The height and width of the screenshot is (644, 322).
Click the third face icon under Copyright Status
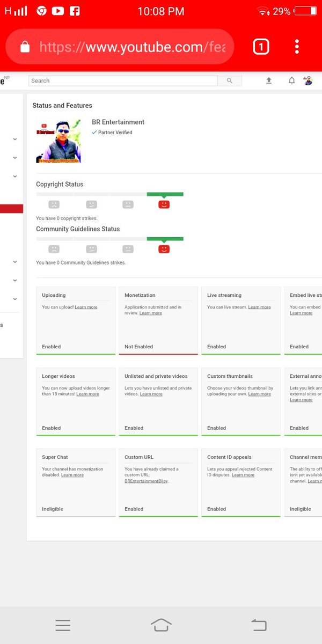point(128,204)
